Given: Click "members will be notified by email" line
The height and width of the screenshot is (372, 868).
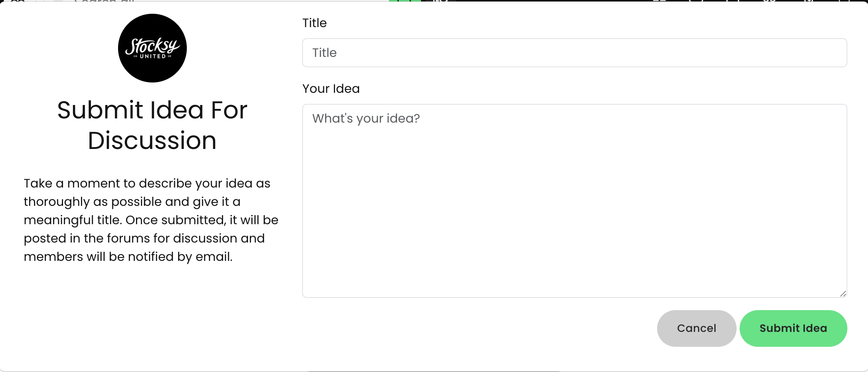Looking at the screenshot, I should (128, 257).
